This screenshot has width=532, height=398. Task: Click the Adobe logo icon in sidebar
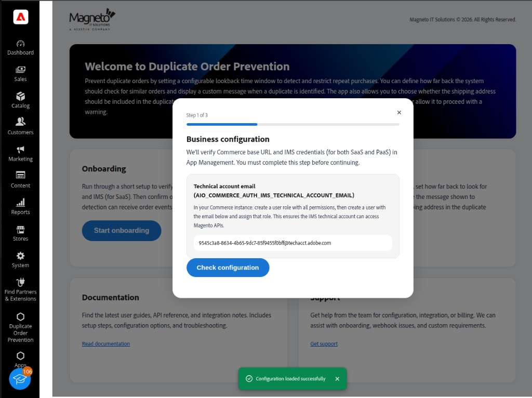click(x=20, y=17)
